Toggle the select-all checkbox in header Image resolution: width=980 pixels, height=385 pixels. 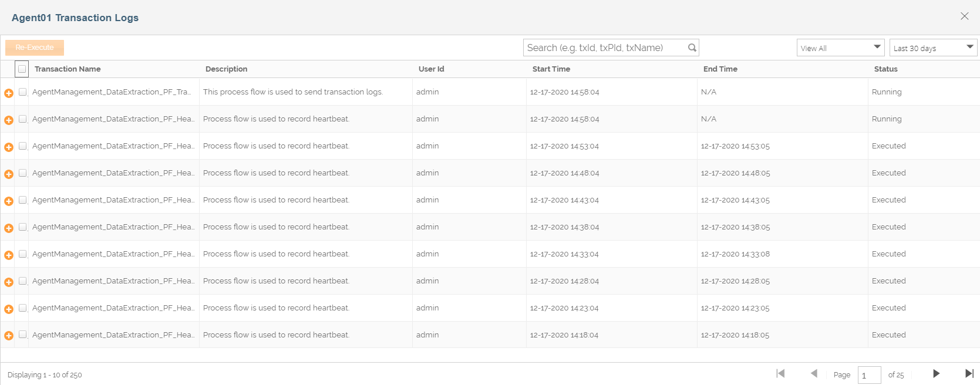tap(22, 69)
